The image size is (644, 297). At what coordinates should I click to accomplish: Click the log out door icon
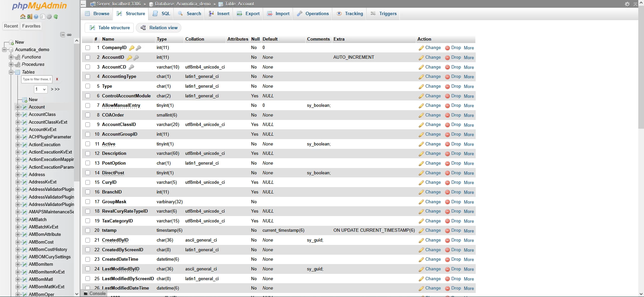[x=30, y=16]
